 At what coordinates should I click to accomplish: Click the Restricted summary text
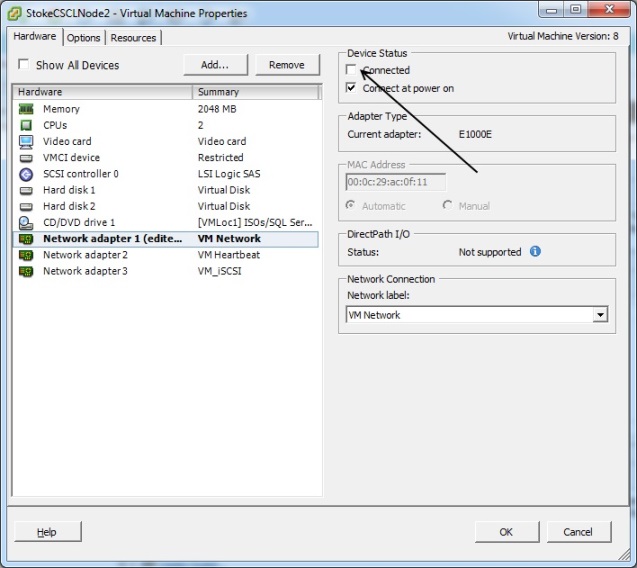pos(221,158)
